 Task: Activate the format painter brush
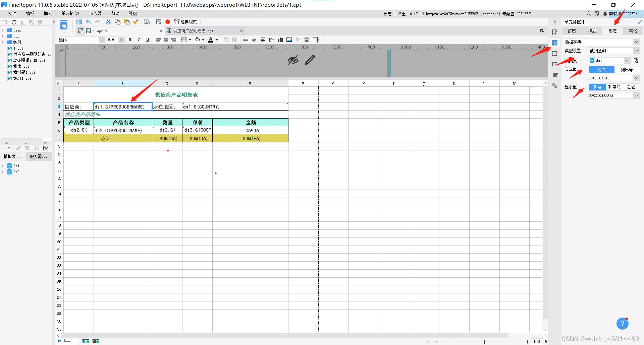click(x=136, y=22)
